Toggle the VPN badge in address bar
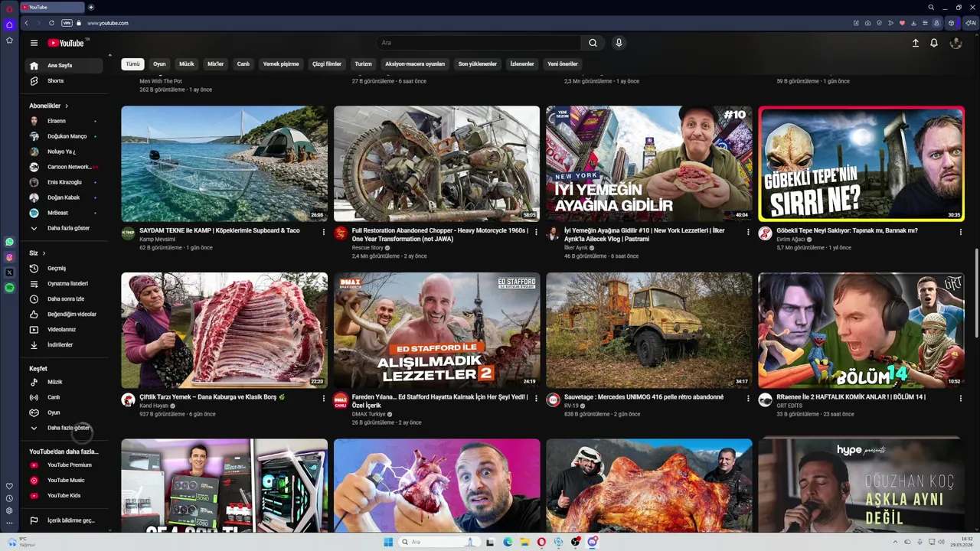The height and width of the screenshot is (551, 980). click(67, 23)
